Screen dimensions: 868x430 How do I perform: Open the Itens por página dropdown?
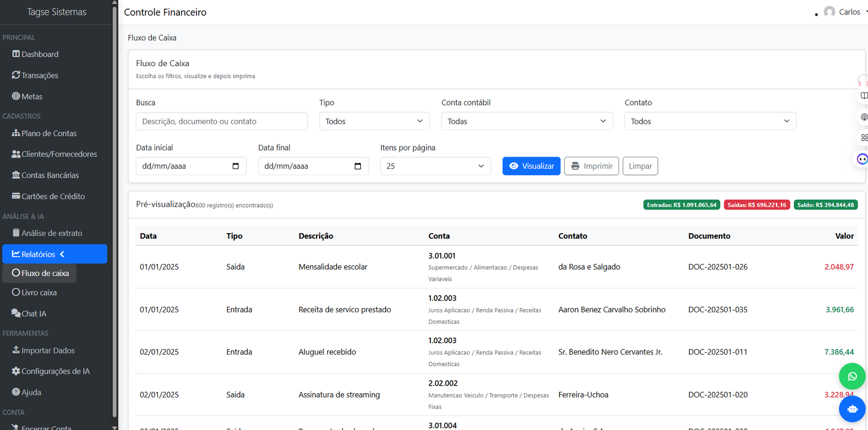pos(435,166)
